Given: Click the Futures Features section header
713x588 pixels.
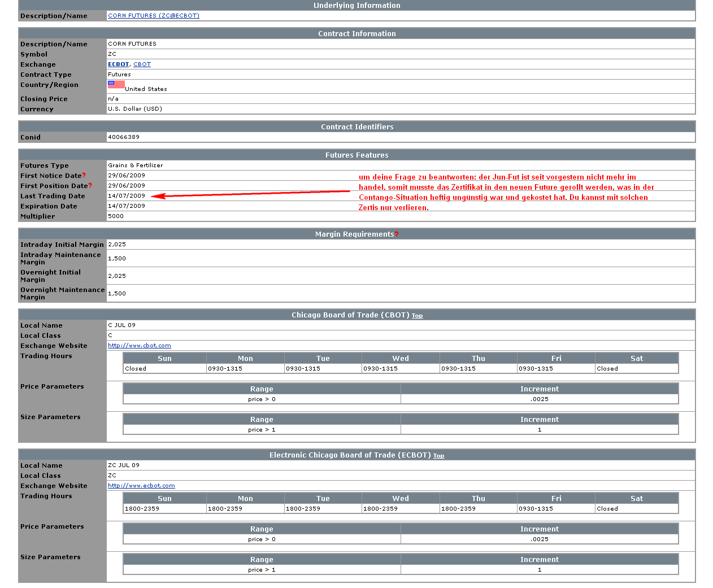Looking at the screenshot, I should tap(357, 155).
